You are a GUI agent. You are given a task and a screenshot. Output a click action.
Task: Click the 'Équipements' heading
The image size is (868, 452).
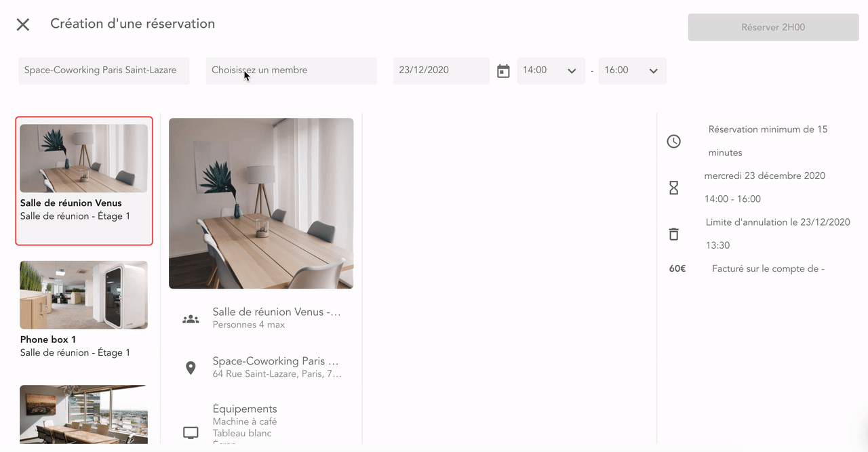245,409
